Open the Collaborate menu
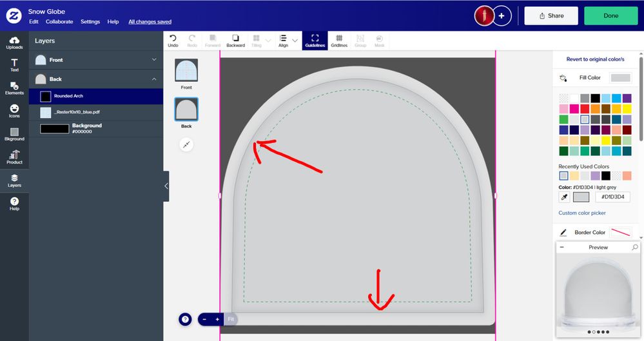This screenshot has width=644, height=341. [x=59, y=22]
